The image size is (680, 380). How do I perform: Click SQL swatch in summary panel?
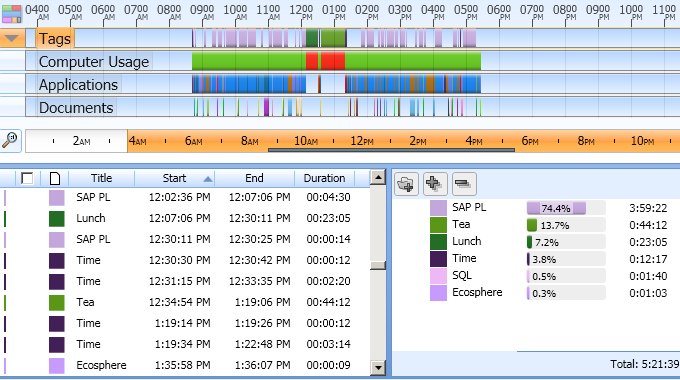[x=438, y=276]
